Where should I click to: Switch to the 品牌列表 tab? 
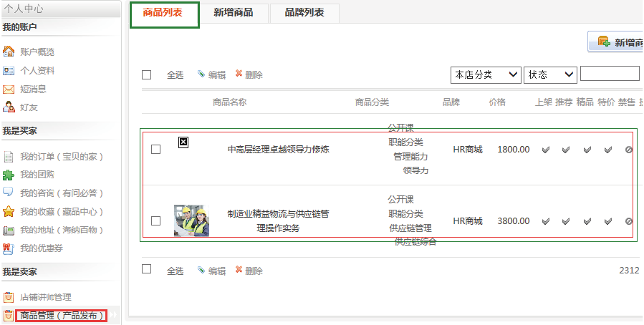[304, 13]
